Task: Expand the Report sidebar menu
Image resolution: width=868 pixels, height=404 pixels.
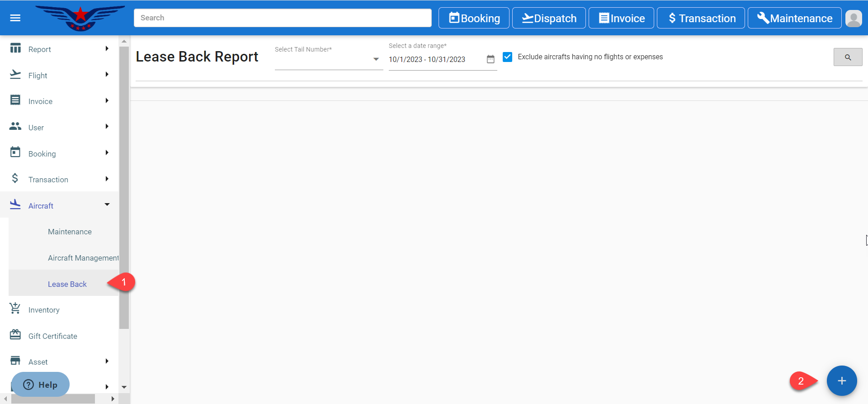Action: pyautogui.click(x=59, y=49)
